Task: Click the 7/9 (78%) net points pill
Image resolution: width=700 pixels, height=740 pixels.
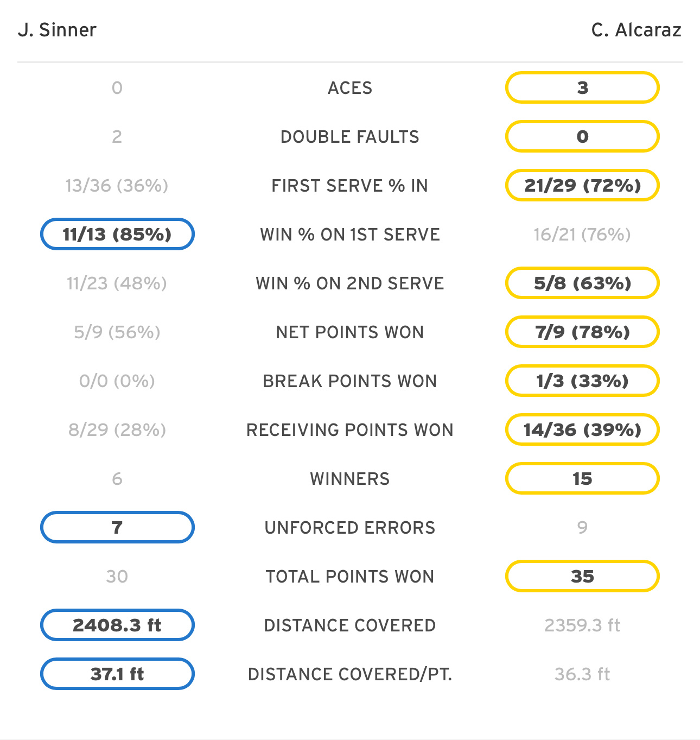Action: (582, 332)
